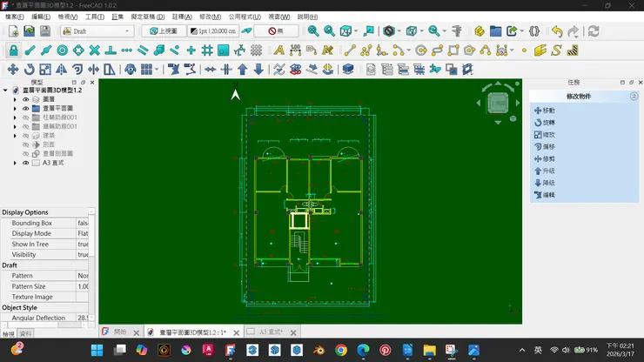
Task: Click the navigation cube in viewport
Action: pos(499,103)
